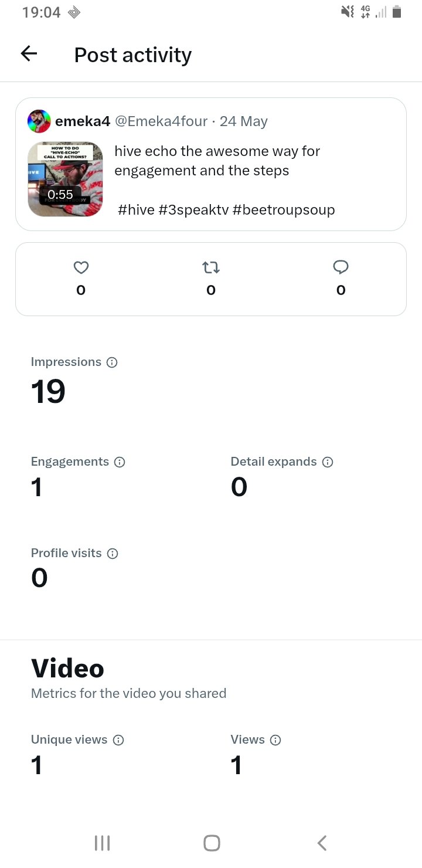
Task: Tap the Android system back chevron
Action: coord(321,843)
